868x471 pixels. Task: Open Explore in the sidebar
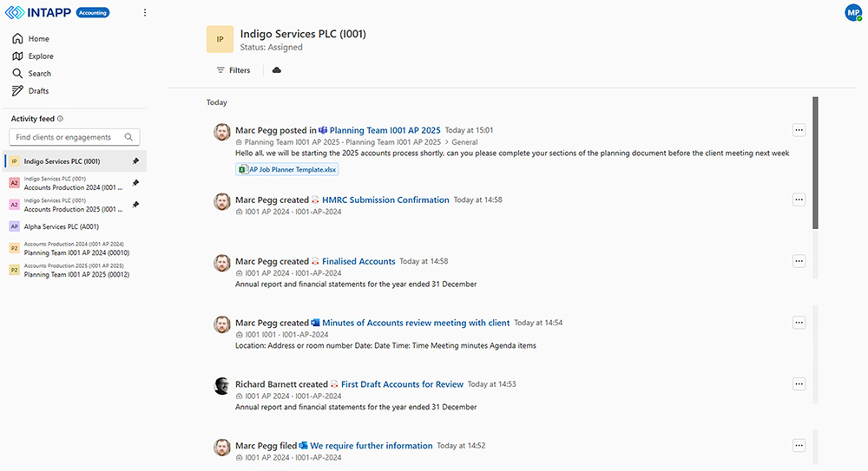click(x=40, y=56)
